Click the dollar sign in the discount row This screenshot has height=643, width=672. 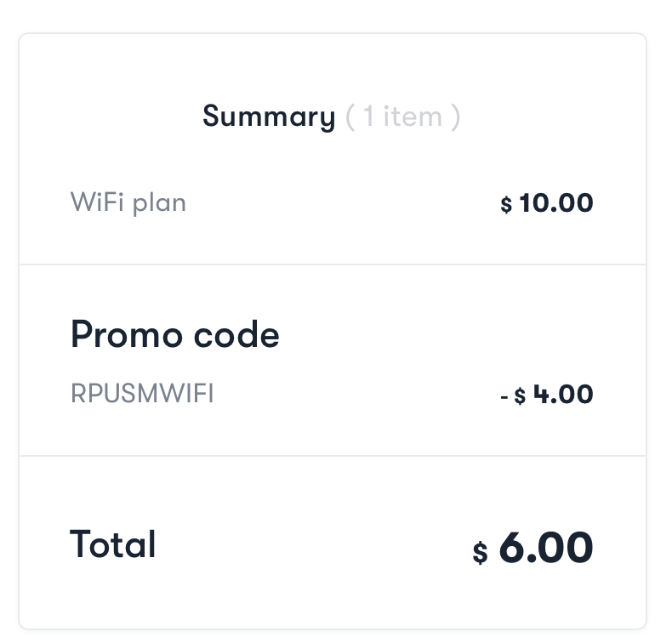point(520,395)
